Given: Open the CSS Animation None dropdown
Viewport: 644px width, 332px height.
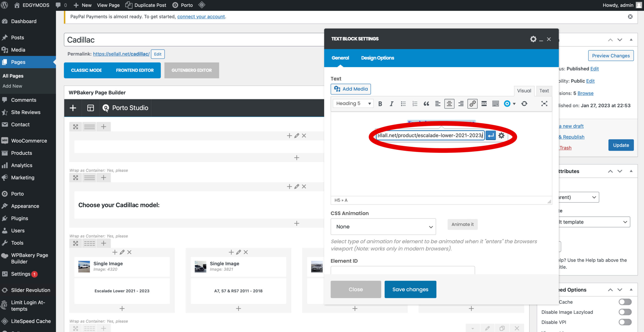Looking at the screenshot, I should coord(383,227).
